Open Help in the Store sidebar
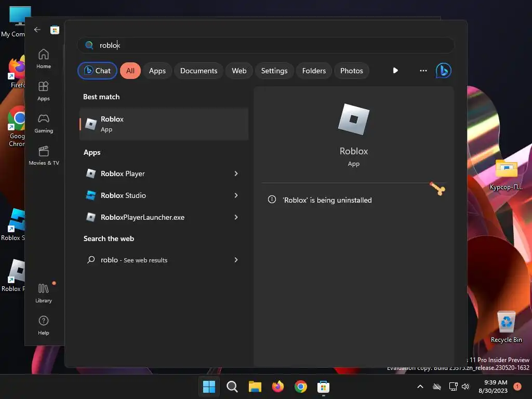 coord(44,325)
